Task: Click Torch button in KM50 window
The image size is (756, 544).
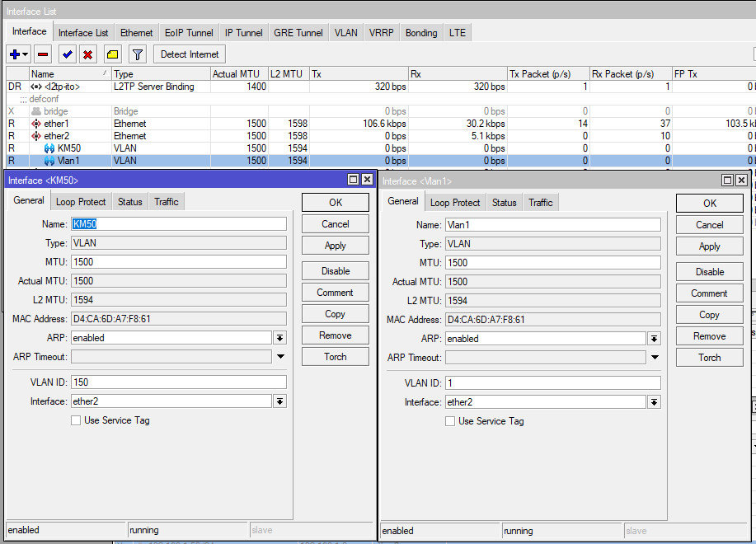Action: pyautogui.click(x=335, y=357)
